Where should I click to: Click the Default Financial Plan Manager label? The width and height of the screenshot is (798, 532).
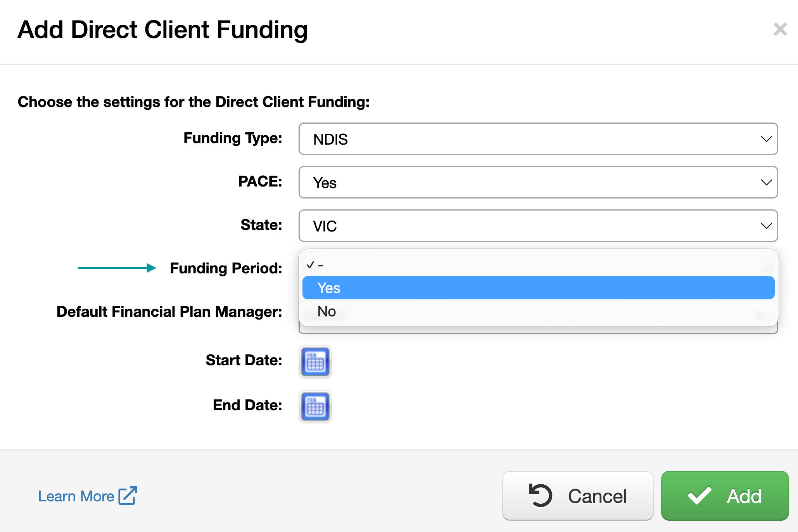tap(169, 312)
